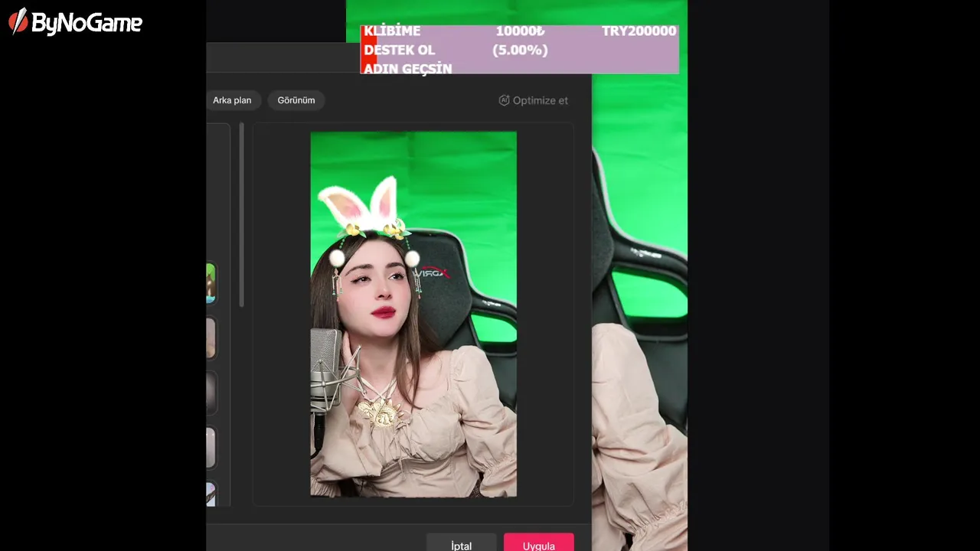980x551 pixels.
Task: Click the Optimize et AI button
Action: [x=534, y=100]
